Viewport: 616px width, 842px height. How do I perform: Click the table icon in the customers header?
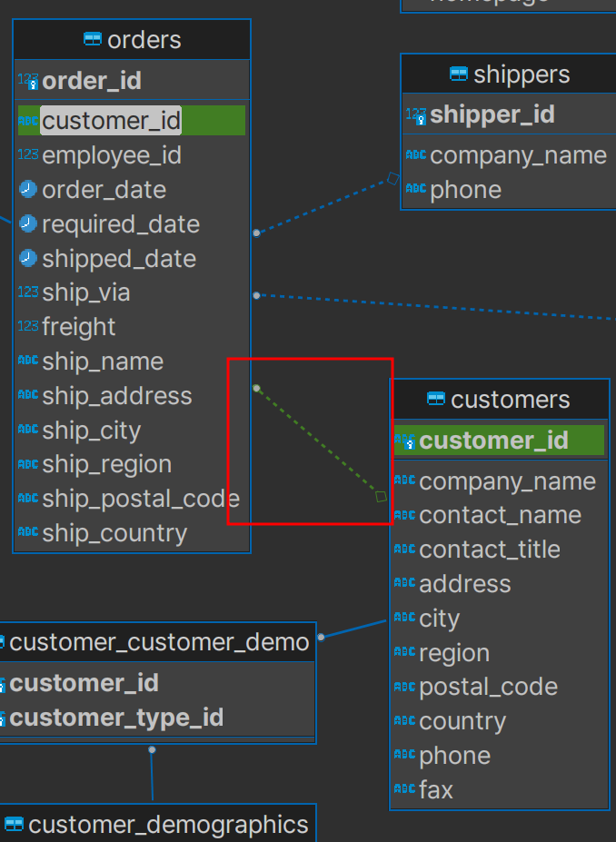435,399
